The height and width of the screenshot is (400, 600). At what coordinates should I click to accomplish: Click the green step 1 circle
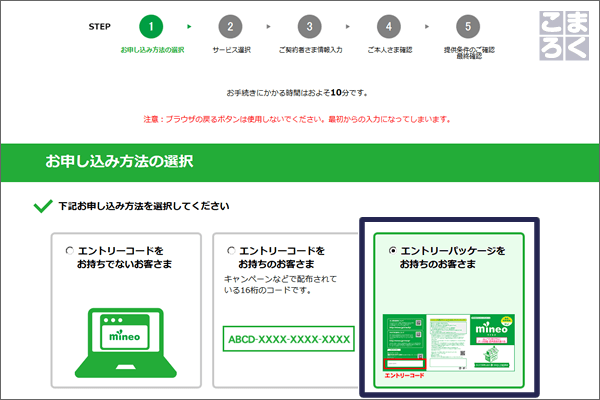click(151, 26)
